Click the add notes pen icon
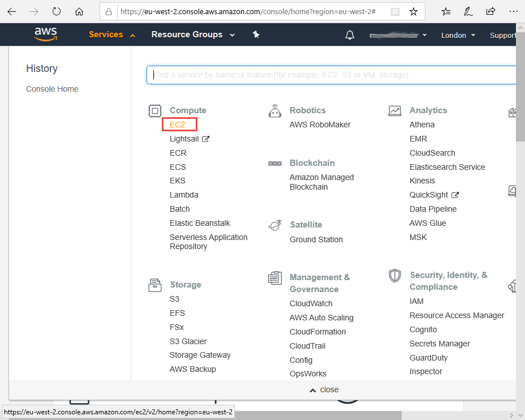The height and width of the screenshot is (420, 525). click(468, 12)
